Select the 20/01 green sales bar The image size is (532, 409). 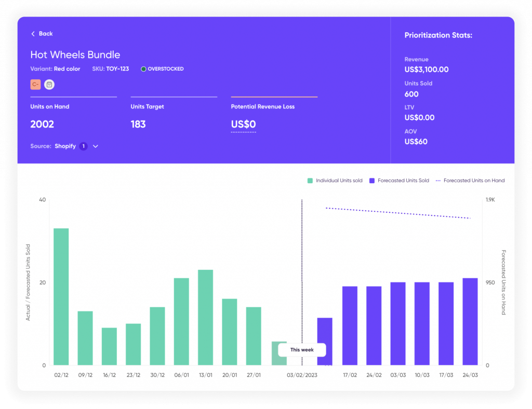point(230,332)
